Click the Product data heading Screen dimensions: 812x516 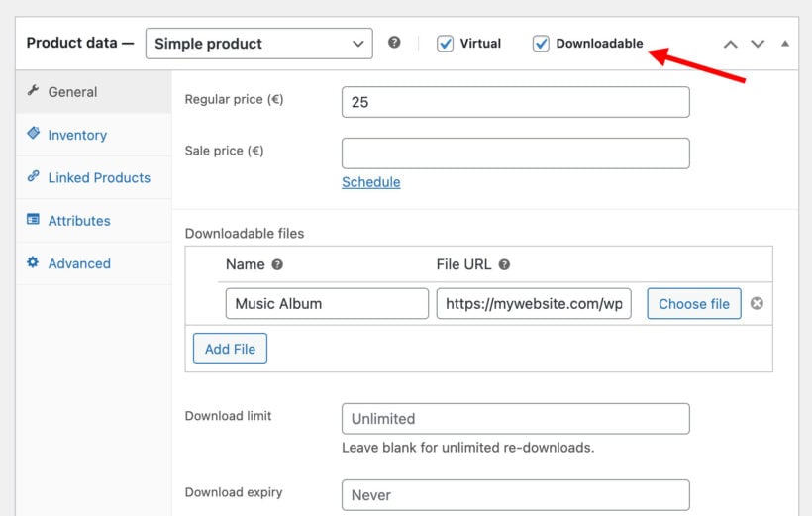(80, 43)
